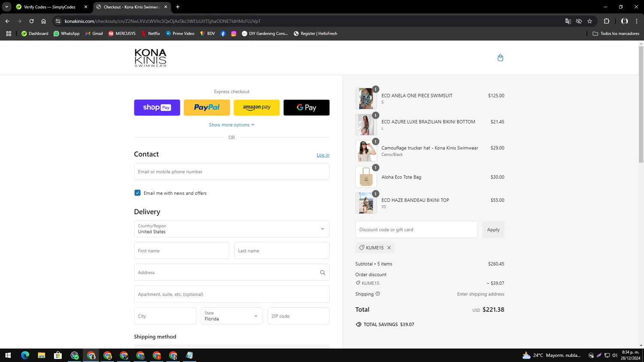This screenshot has width=644, height=362.
Task: Open the Google apps grid in bookmarks bar
Action: tap(9, 33)
